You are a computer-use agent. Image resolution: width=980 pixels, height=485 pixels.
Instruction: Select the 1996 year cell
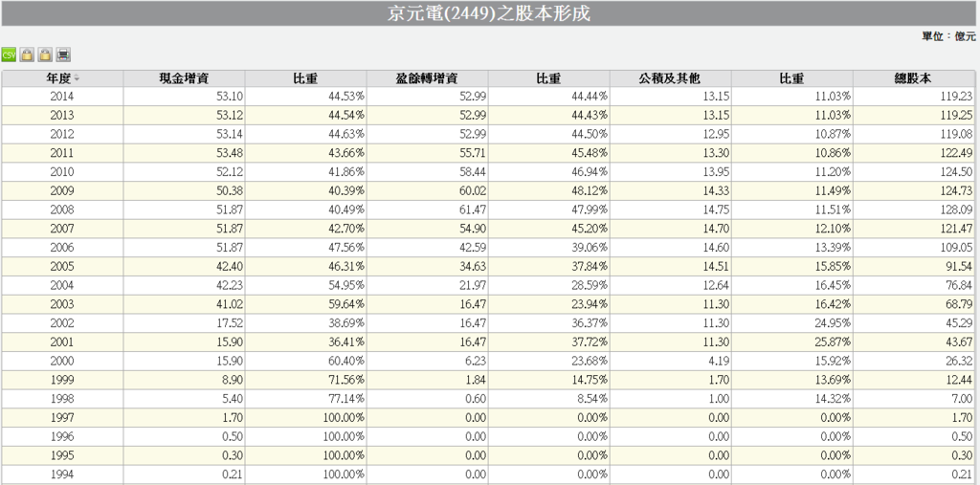[x=62, y=436]
